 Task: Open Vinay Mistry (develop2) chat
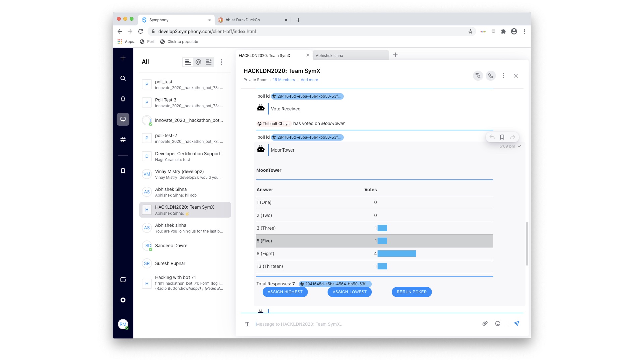(185, 174)
